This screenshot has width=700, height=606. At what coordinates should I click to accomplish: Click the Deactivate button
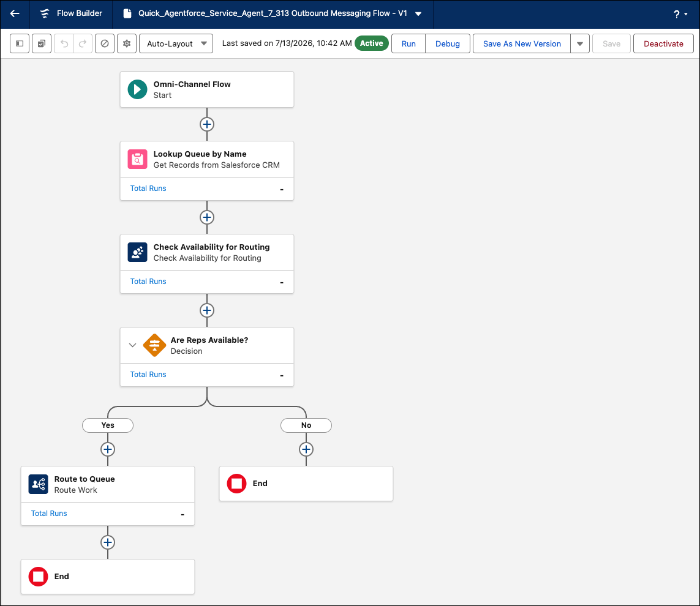point(663,43)
